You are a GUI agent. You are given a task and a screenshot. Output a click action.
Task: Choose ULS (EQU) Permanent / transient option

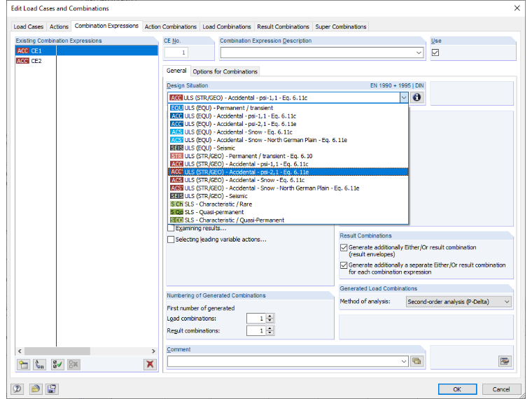[x=288, y=108]
